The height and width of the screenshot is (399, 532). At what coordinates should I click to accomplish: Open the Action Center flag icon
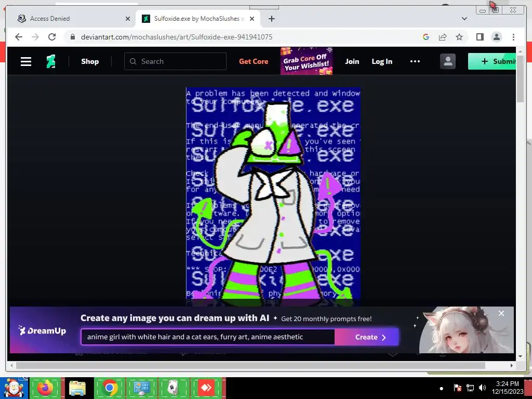457,388
